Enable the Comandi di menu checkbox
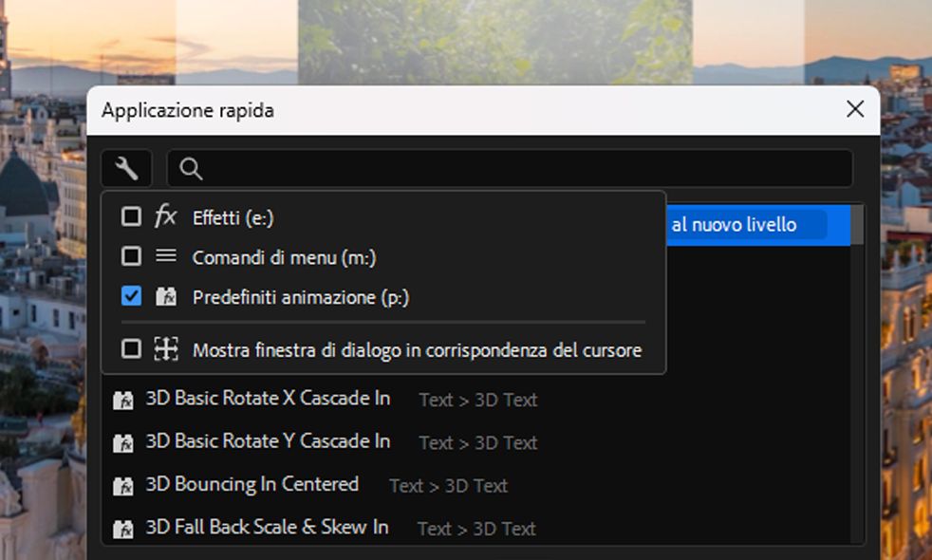932x560 pixels. 132,257
